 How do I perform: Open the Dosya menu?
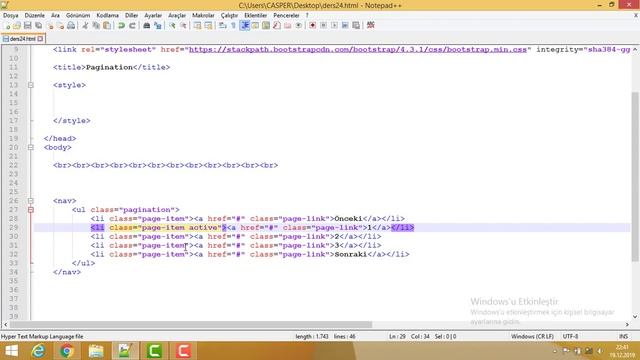tap(11, 16)
